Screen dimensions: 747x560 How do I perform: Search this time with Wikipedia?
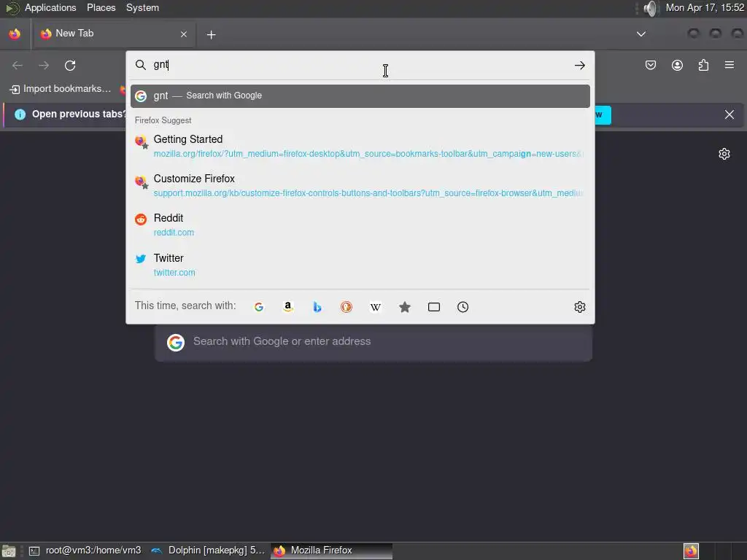[x=376, y=307]
